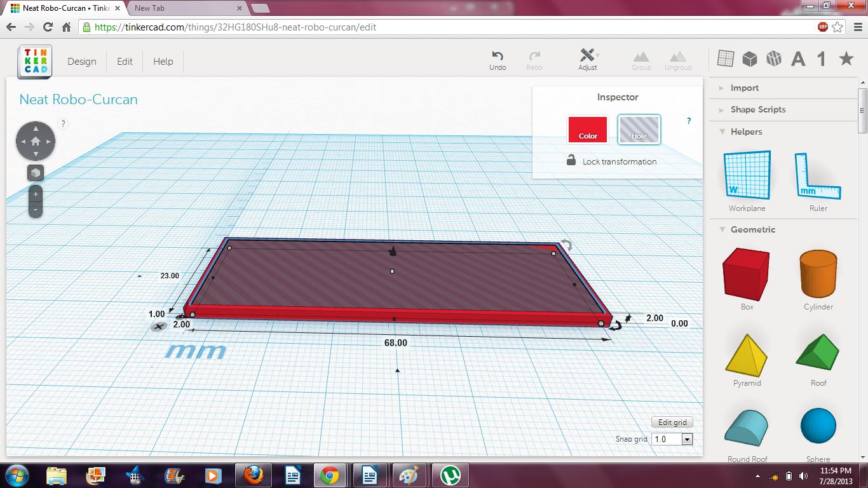Select the Neat Robo-Curcan browser tab
The height and width of the screenshot is (488, 868).
pos(64,8)
